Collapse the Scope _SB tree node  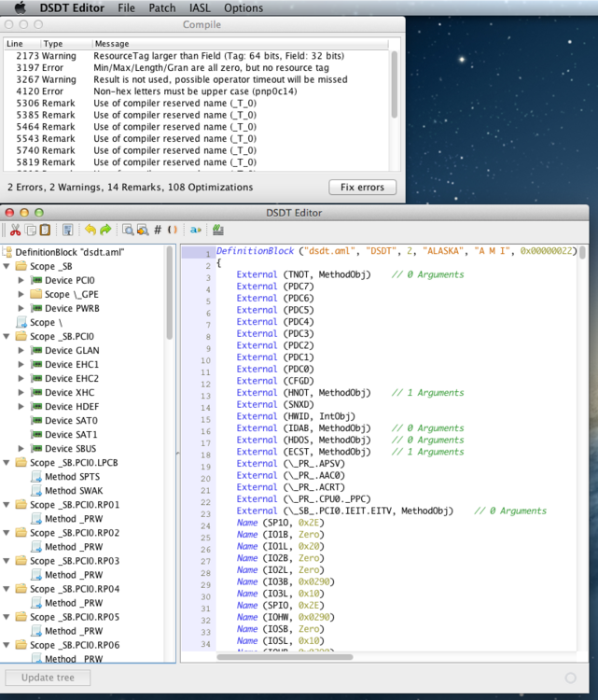click(x=7, y=267)
